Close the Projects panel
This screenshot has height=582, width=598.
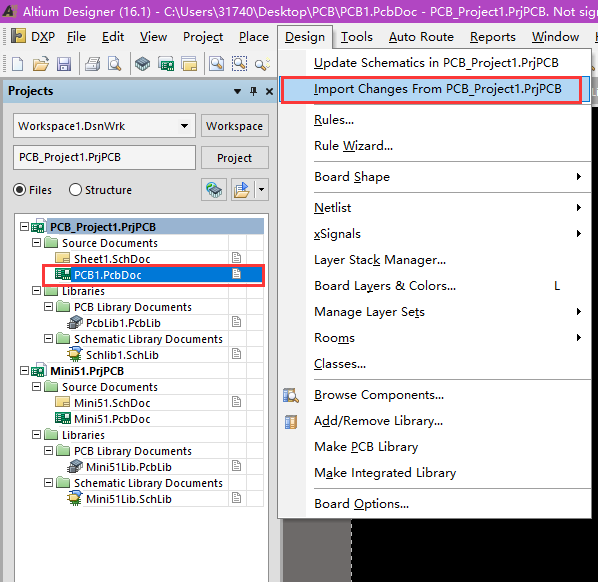269,91
